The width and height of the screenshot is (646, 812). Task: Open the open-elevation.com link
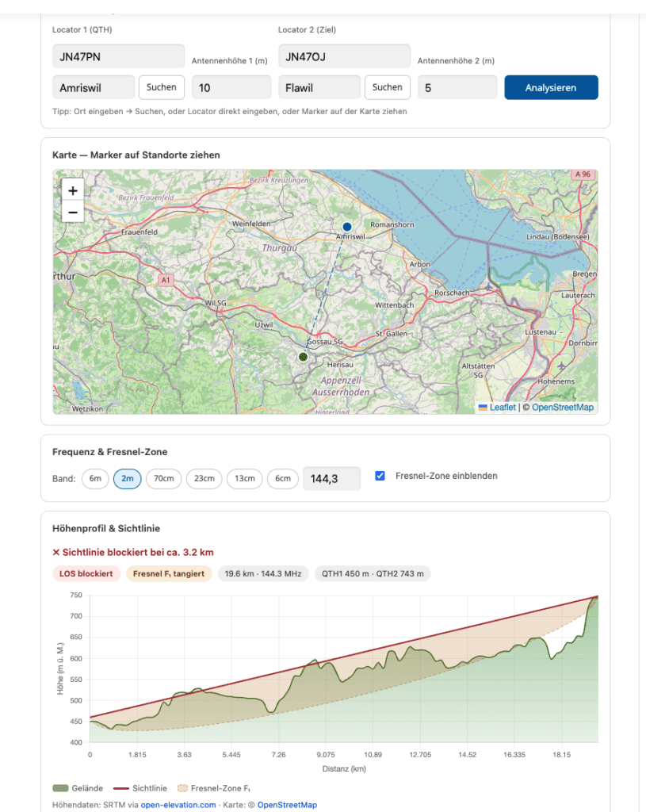(x=178, y=805)
